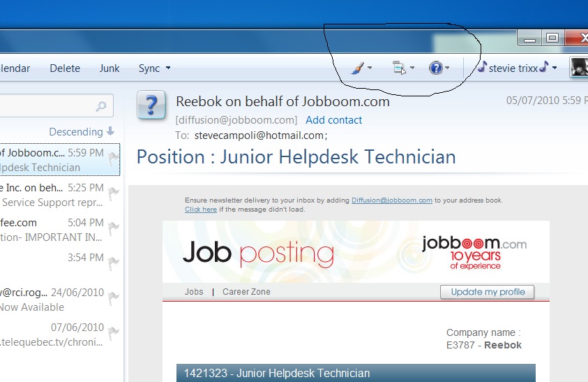Minimize the mail window
588x382 pixels.
[529, 38]
